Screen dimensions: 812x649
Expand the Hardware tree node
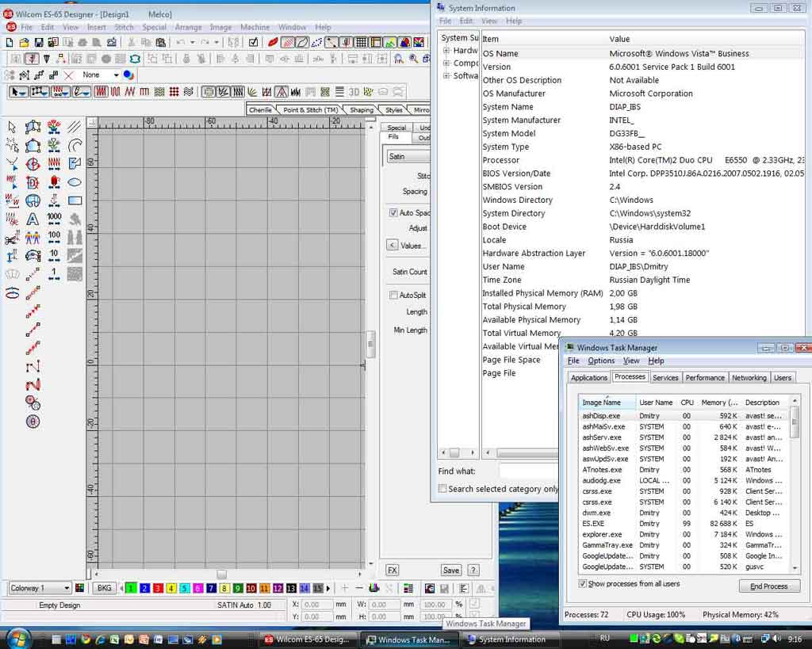pyautogui.click(x=446, y=51)
